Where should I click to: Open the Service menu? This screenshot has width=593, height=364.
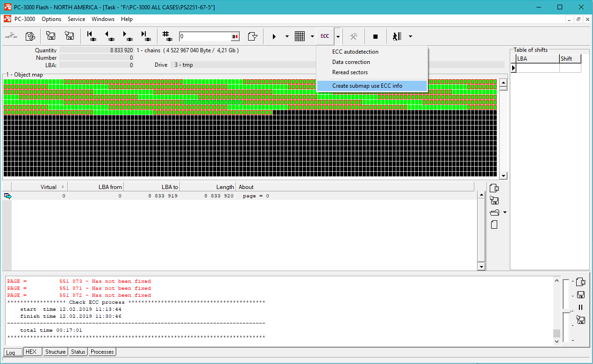click(76, 19)
